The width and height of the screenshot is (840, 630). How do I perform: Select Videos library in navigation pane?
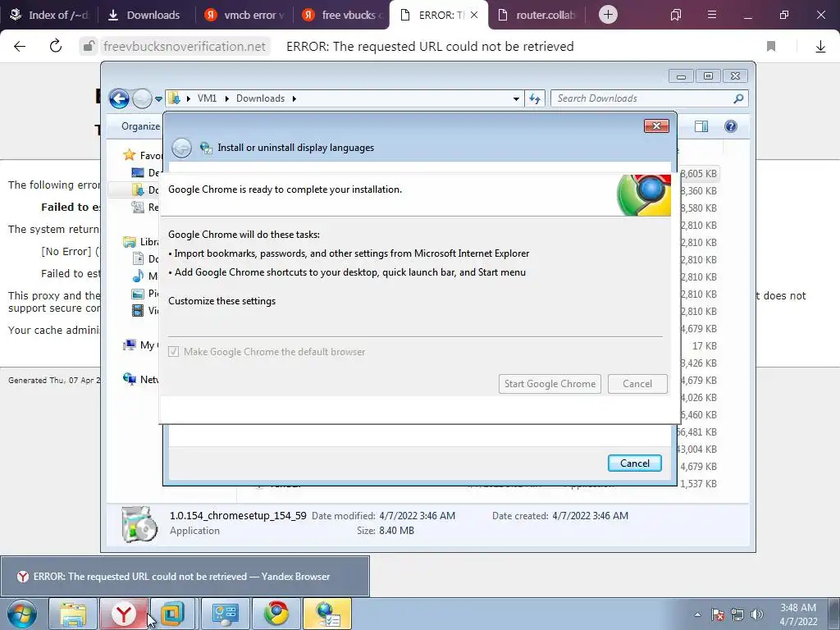[146, 311]
